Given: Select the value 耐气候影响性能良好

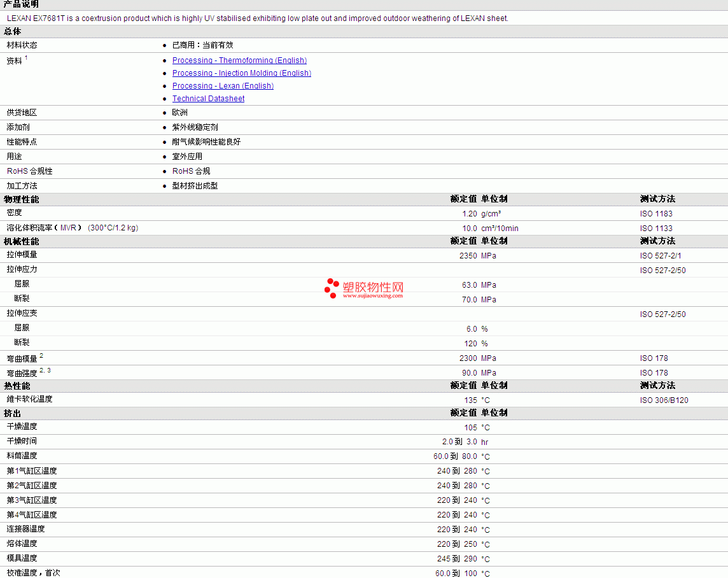Looking at the screenshot, I should [206, 141].
